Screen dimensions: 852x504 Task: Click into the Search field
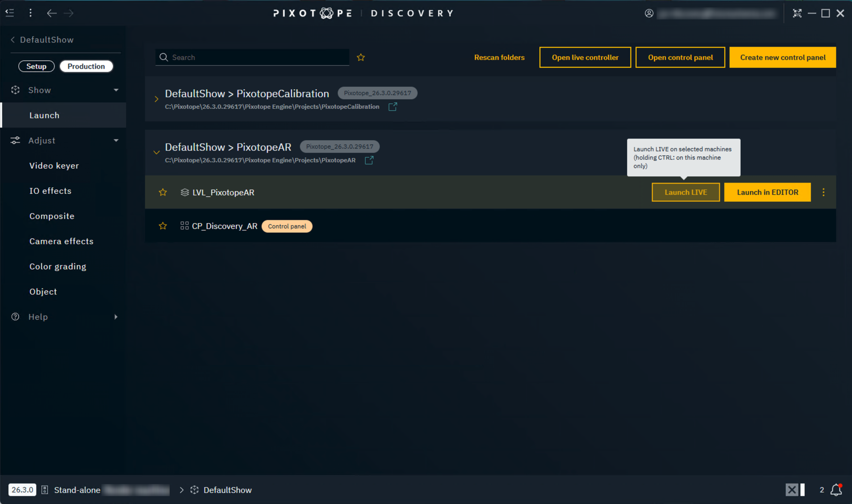(252, 57)
